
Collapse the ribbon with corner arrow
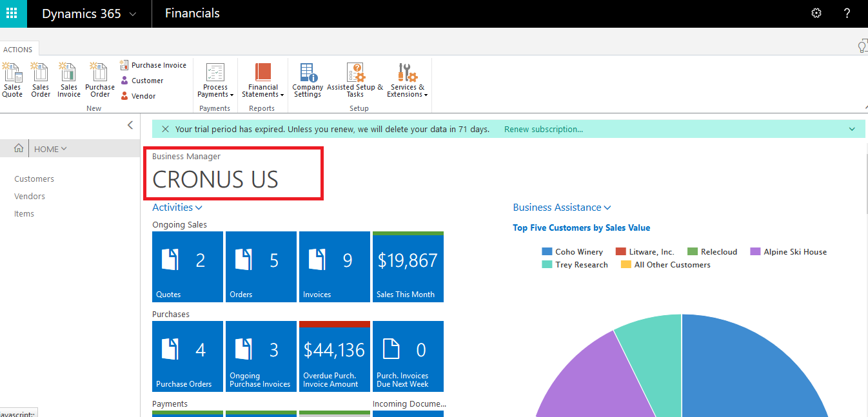pos(865,108)
